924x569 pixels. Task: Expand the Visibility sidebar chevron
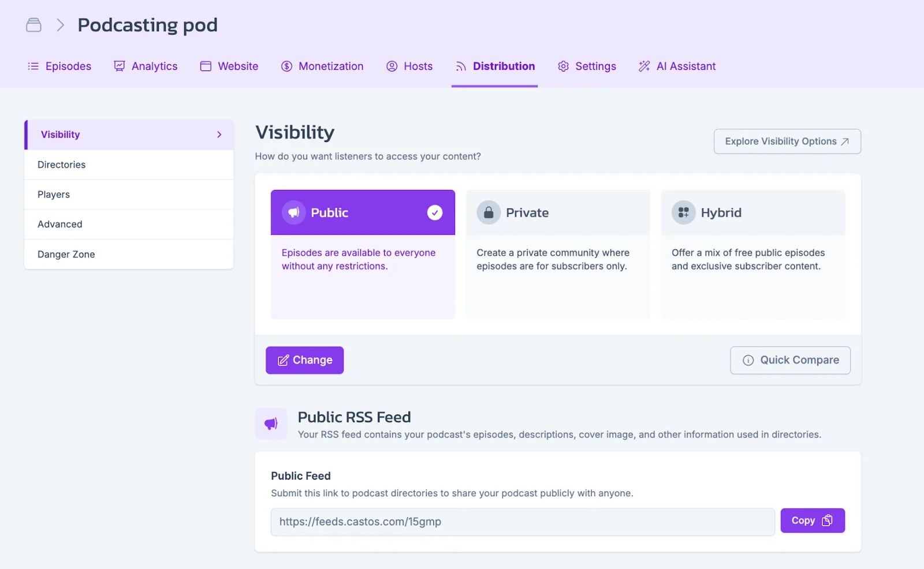click(218, 134)
